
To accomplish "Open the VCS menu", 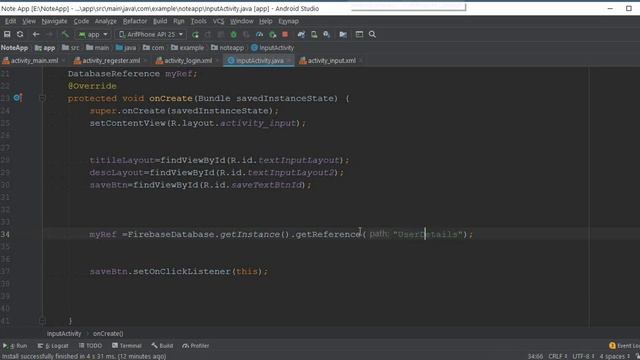I will (x=218, y=21).
